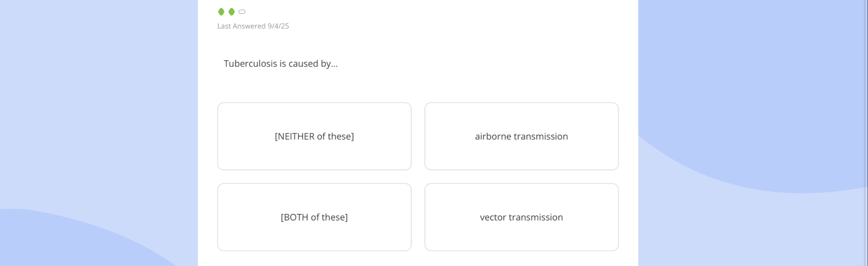Image resolution: width=868 pixels, height=266 pixels.
Task: Click the word 'BOTH' in the bottom-left answer
Action: [x=296, y=217]
